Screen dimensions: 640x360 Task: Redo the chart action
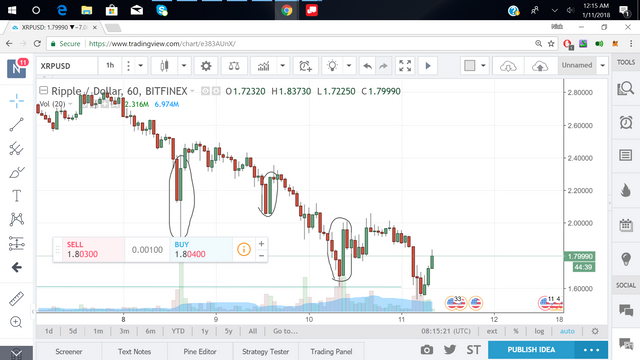point(383,66)
